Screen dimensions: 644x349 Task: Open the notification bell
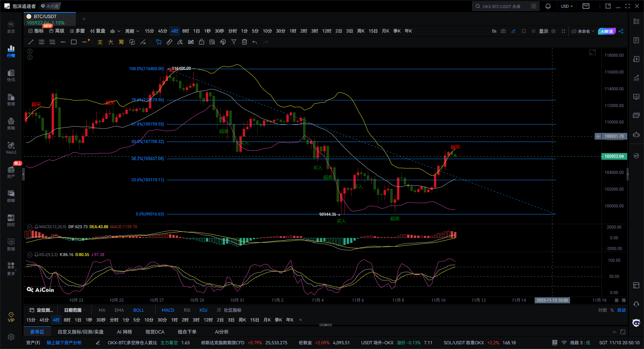coord(548,6)
